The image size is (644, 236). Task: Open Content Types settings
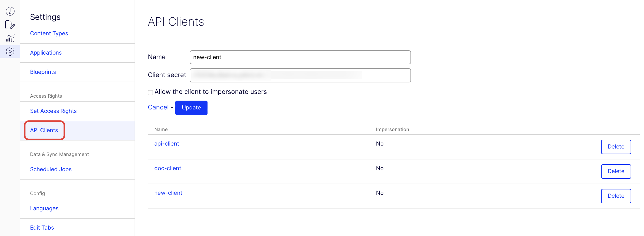(49, 33)
